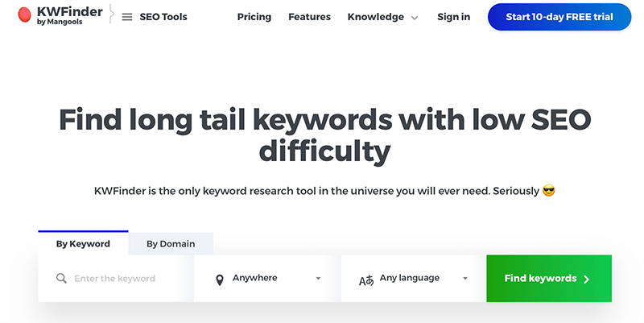
Task: Click the KWFinder brand name text
Action: tap(70, 11)
